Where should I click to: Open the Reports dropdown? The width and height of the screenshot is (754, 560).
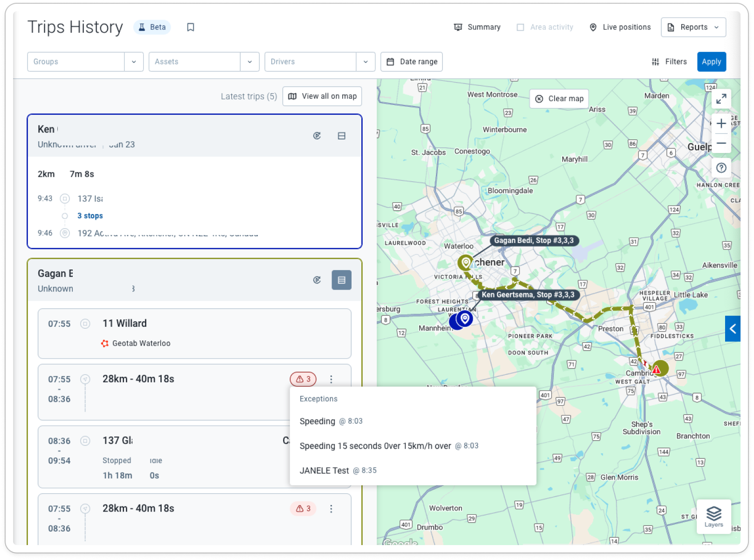tap(693, 27)
